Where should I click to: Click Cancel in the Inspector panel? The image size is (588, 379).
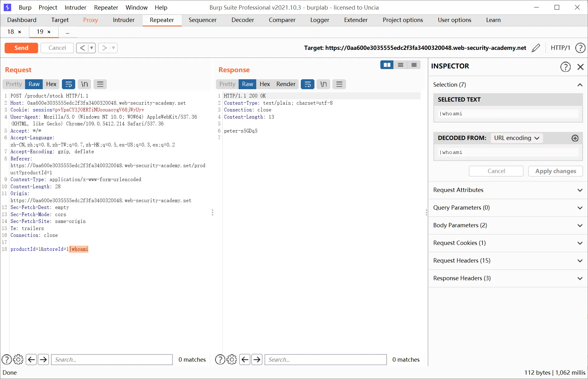coord(496,171)
